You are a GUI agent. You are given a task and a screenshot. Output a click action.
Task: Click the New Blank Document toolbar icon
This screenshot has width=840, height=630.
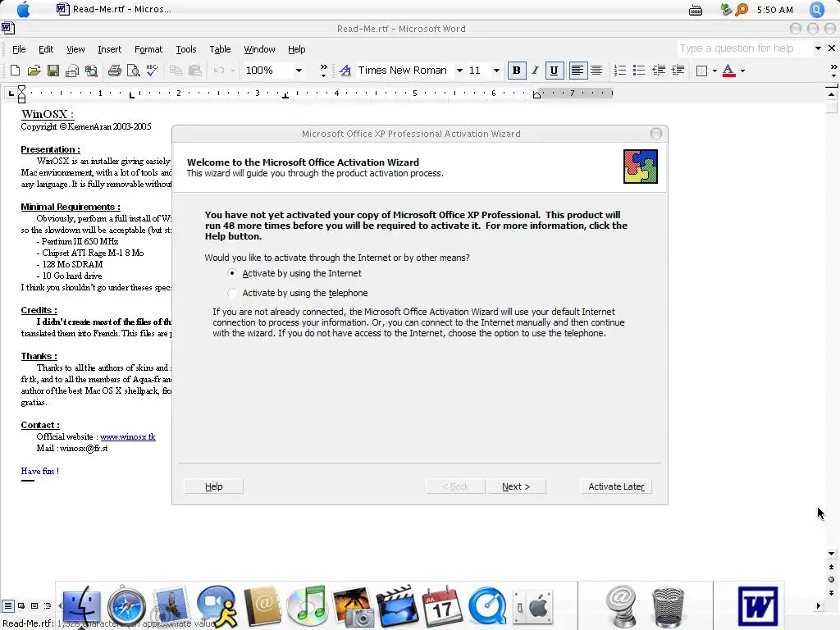tap(15, 71)
